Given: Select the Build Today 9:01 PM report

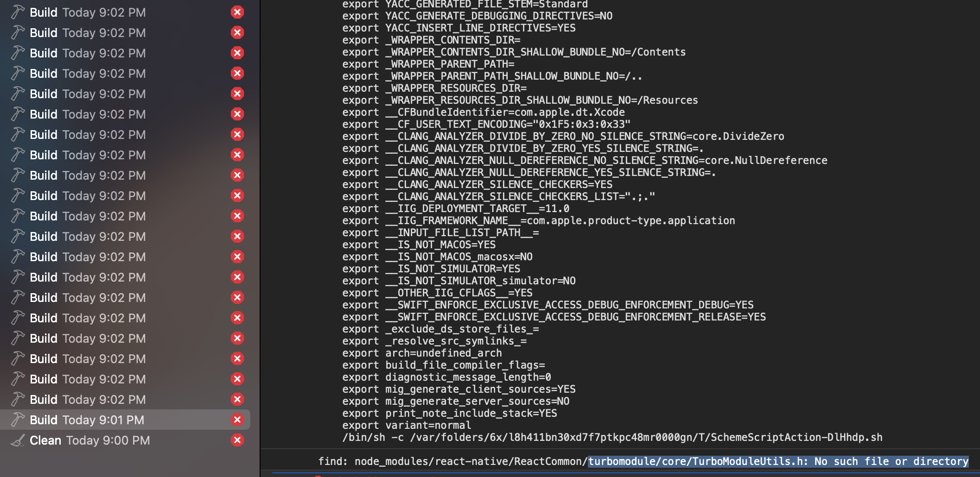Looking at the screenshot, I should 93,420.
